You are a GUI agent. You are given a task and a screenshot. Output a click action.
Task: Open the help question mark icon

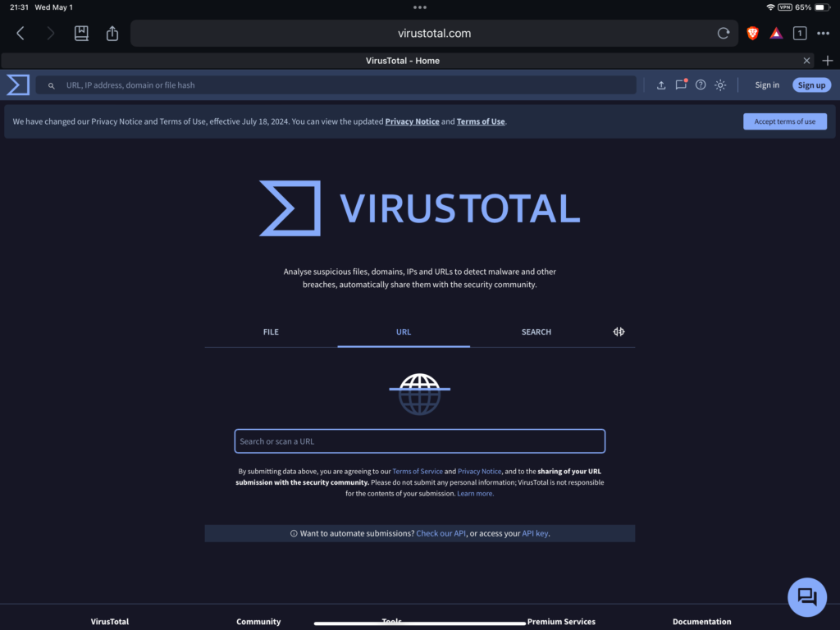[701, 84]
